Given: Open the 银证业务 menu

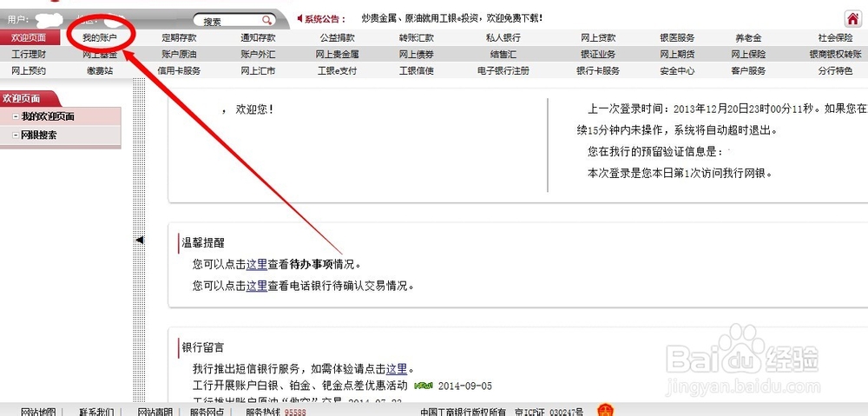Looking at the screenshot, I should pyautogui.click(x=598, y=55).
